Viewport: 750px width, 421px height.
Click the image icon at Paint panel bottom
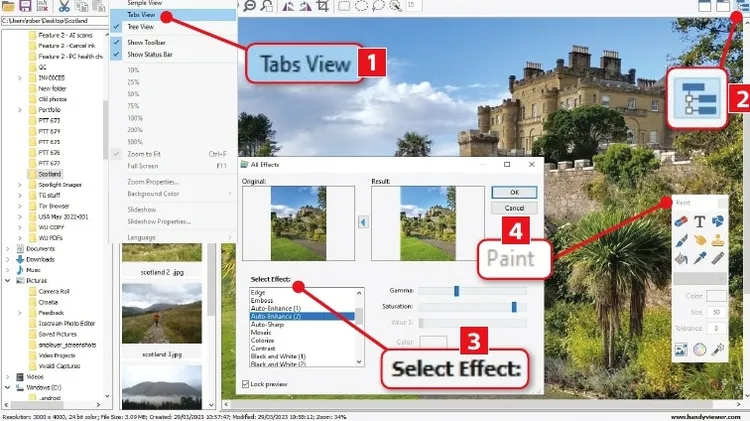681,350
